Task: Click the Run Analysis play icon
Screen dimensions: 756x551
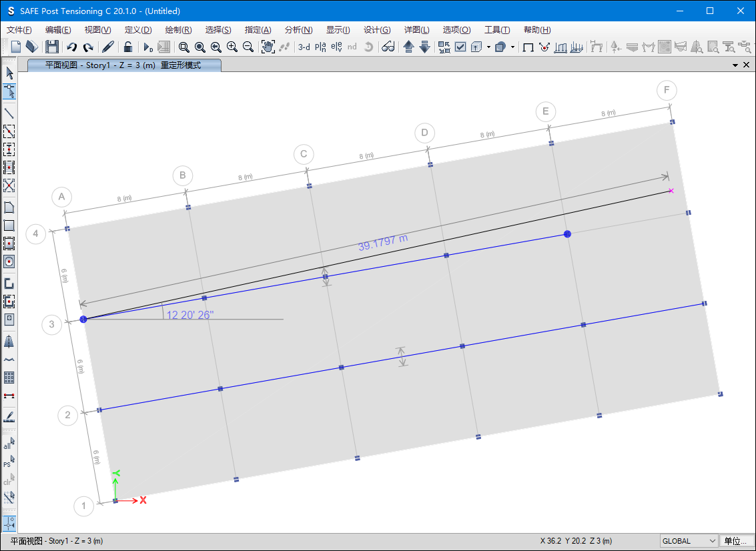Action: [x=148, y=47]
